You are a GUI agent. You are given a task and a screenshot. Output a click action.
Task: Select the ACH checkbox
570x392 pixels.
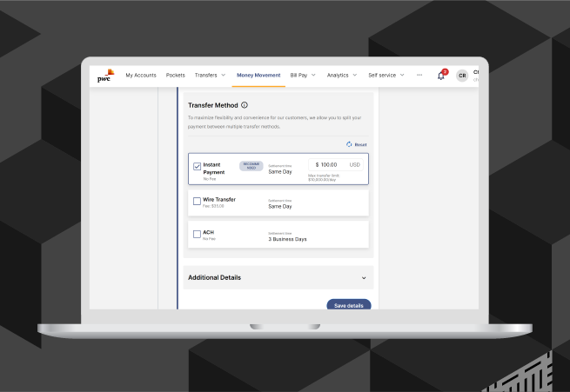tap(197, 234)
